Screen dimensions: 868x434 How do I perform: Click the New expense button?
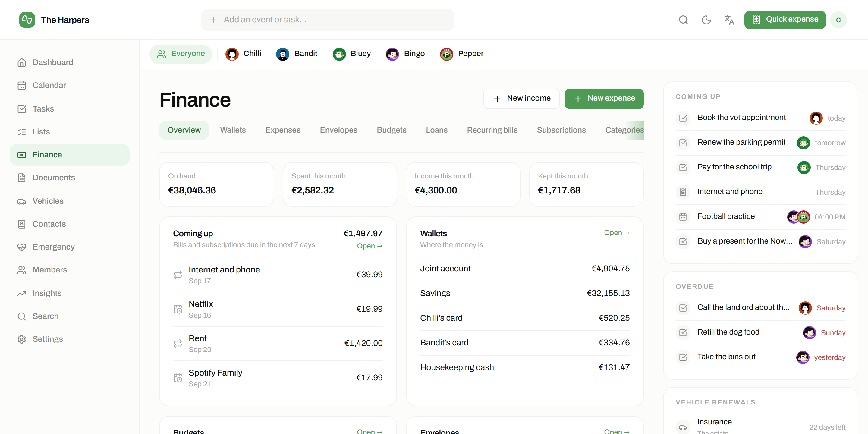click(604, 98)
